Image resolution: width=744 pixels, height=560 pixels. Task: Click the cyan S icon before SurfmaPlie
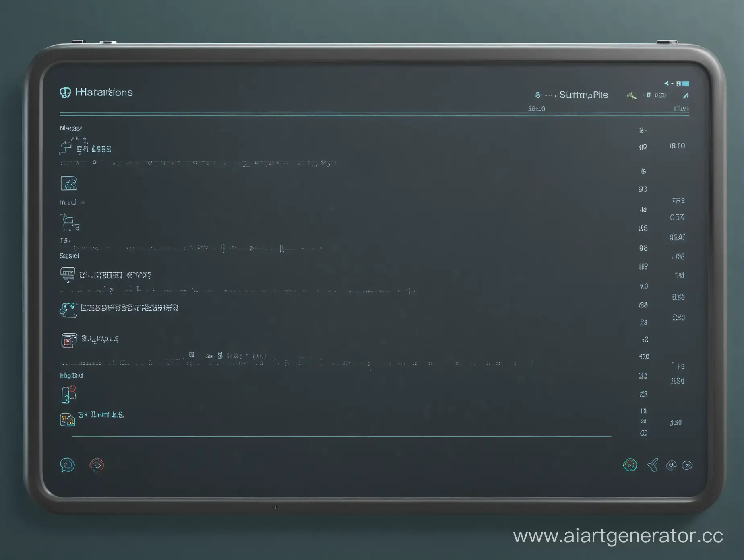coord(537,95)
